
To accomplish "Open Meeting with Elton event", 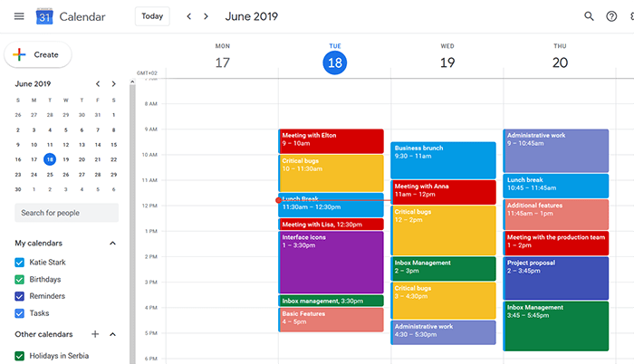I will (x=331, y=141).
